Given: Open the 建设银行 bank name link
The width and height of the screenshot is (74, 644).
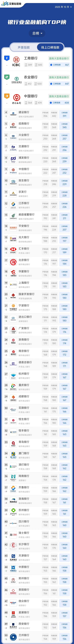Looking at the screenshot, I should [x=24, y=112].
